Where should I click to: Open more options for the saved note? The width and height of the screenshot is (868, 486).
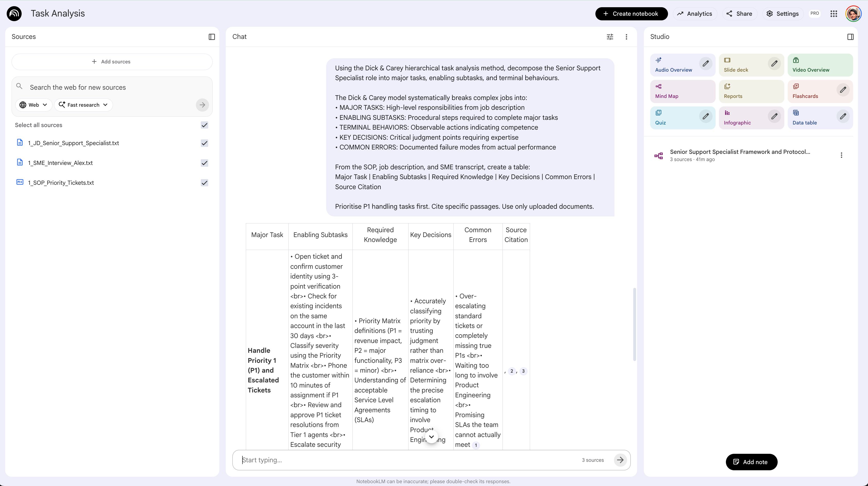click(x=841, y=155)
